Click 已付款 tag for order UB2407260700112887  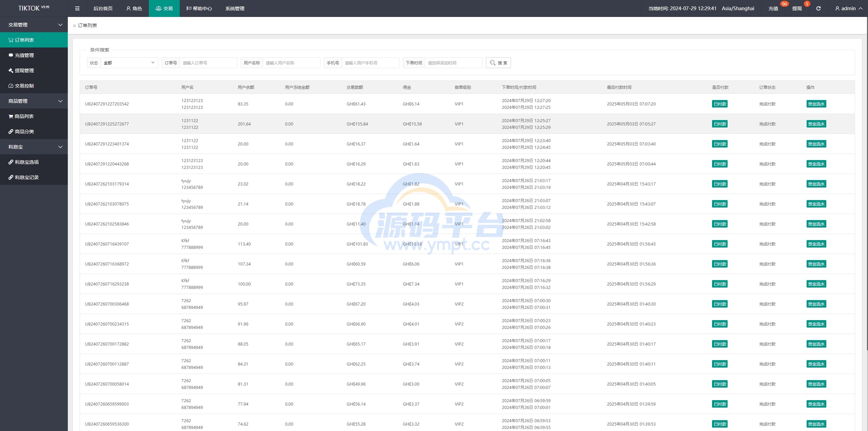[x=720, y=364]
